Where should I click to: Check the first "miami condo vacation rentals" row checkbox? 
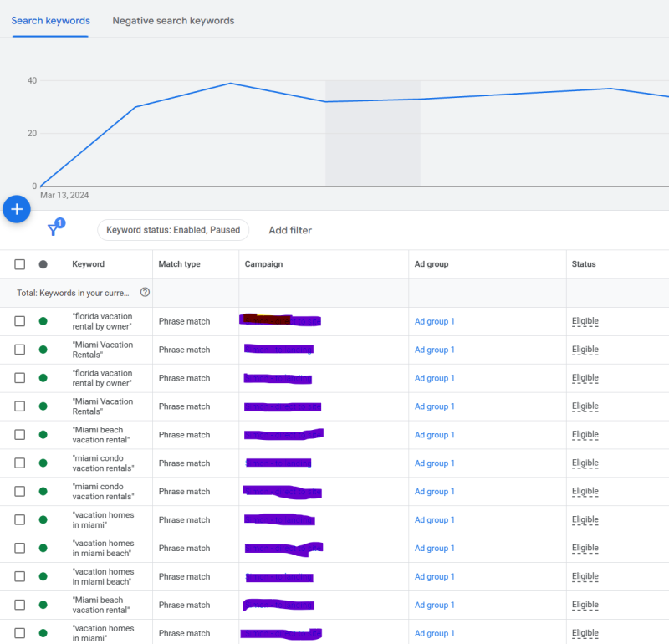coord(19,463)
